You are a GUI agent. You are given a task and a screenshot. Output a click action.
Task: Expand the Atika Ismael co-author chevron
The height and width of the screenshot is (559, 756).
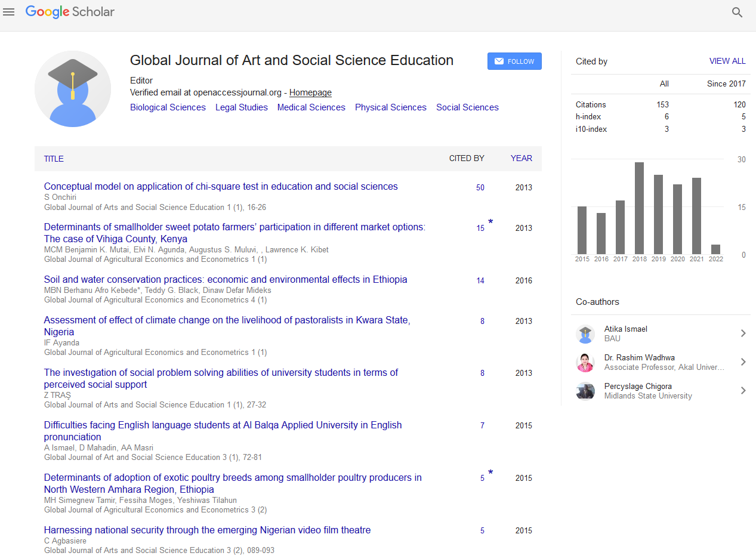pos(743,333)
